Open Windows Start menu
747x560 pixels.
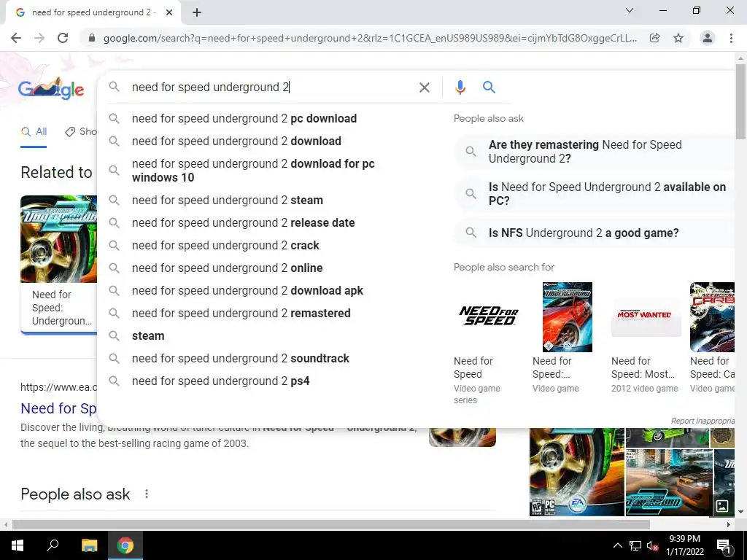tap(18, 545)
